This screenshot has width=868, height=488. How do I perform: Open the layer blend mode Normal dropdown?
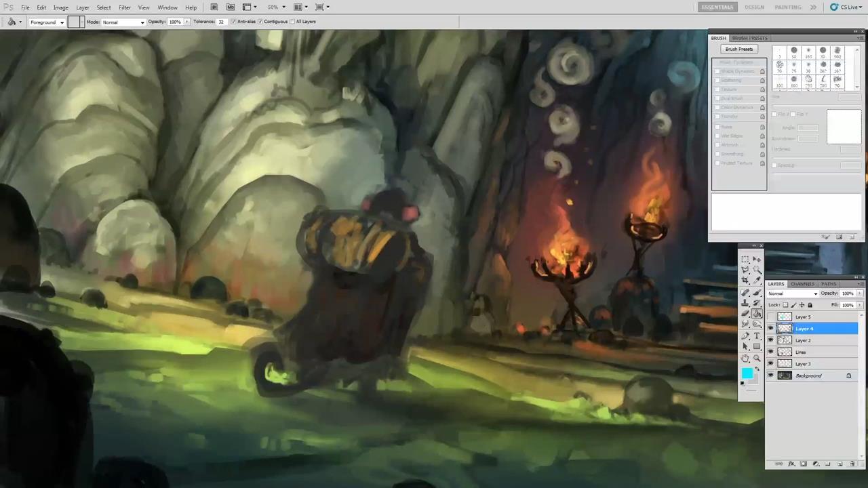(793, 293)
